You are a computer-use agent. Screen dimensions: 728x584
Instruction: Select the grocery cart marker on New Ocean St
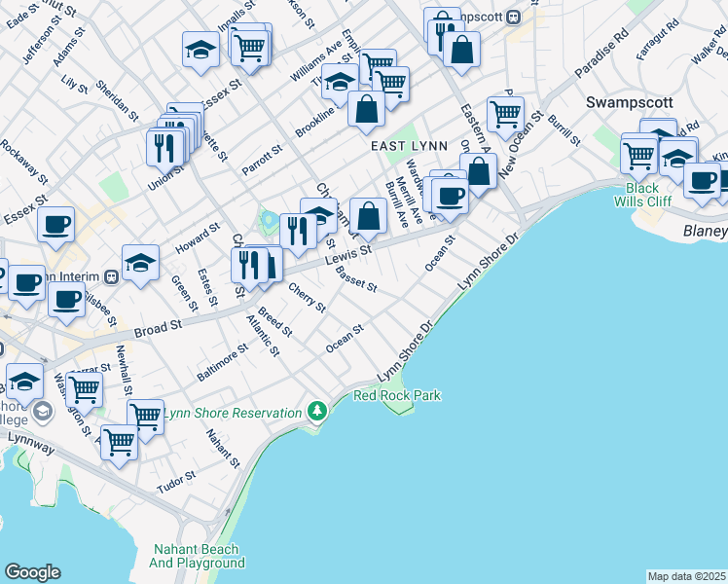click(x=505, y=115)
